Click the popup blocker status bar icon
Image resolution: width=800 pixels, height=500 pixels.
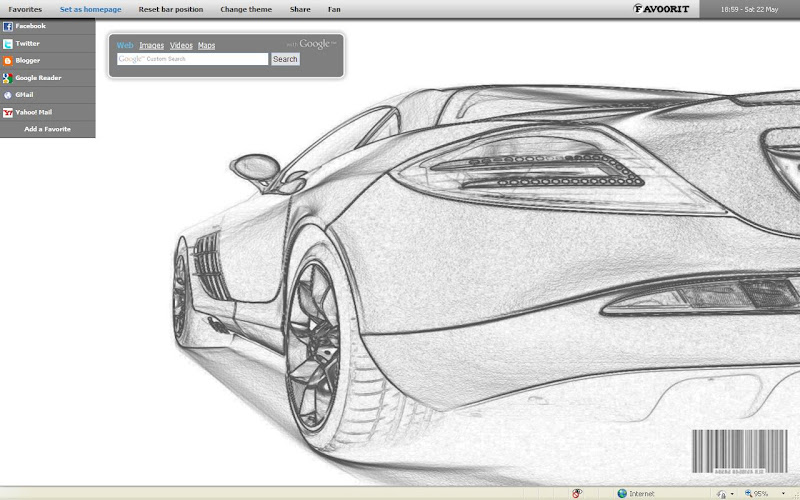coord(577,493)
